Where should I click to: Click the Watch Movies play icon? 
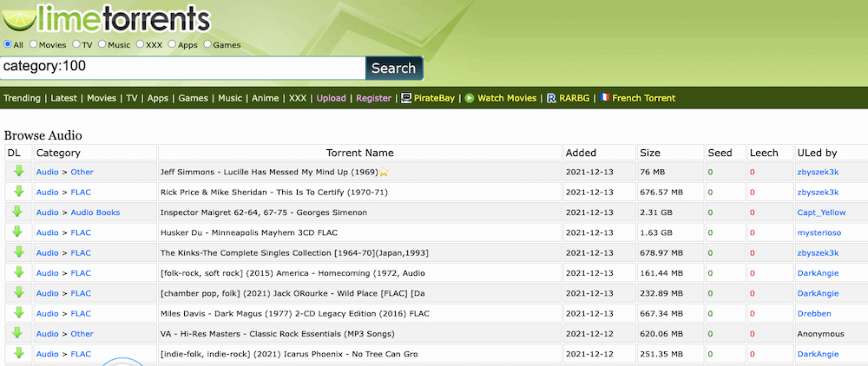coord(469,98)
